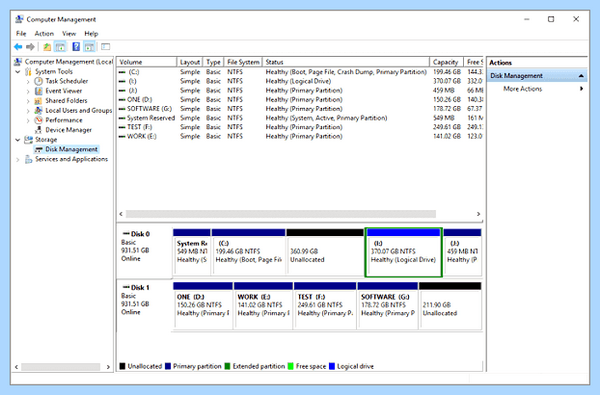Viewport: 600px width, 395px height.
Task: Sort by the Layout column header
Action: (x=190, y=62)
